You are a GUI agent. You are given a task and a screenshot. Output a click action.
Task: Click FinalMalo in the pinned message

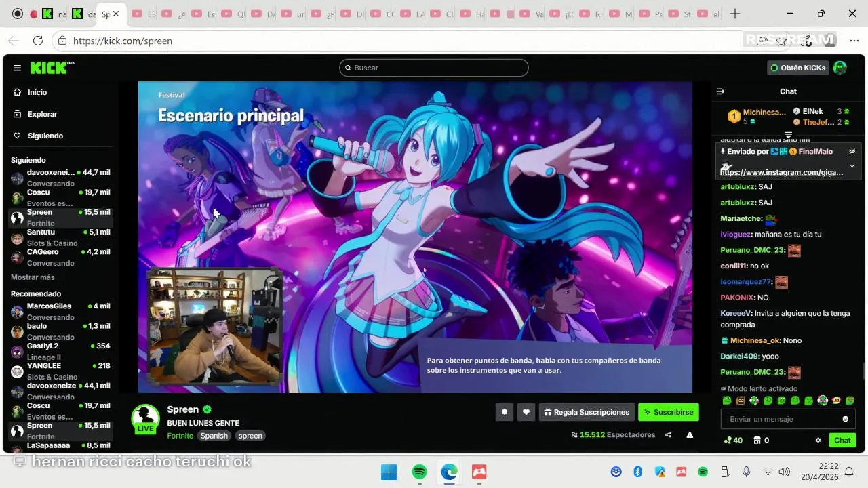coord(815,151)
